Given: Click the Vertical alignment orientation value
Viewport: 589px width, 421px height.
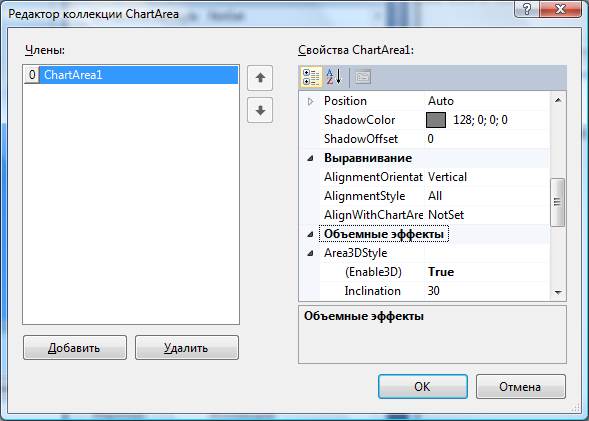Looking at the screenshot, I should (x=447, y=177).
